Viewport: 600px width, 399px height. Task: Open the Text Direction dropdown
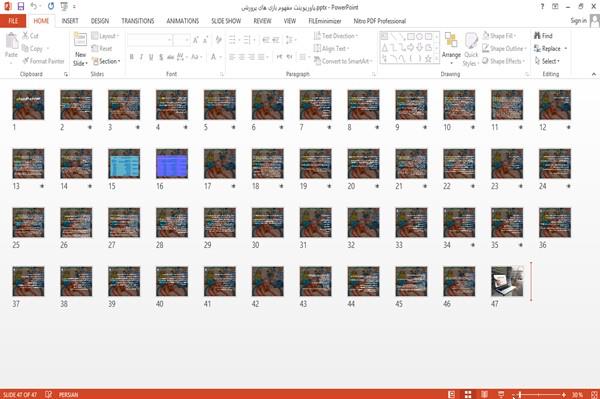336,36
